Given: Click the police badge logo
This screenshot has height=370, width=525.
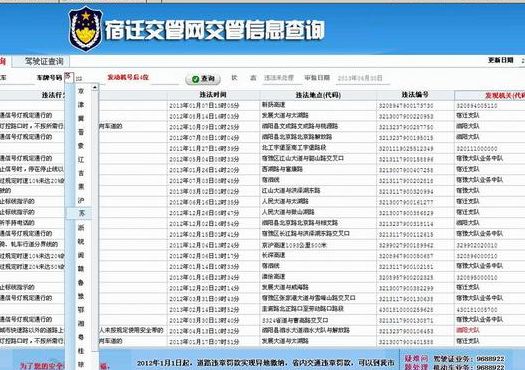Looking at the screenshot, I should pos(85,29).
